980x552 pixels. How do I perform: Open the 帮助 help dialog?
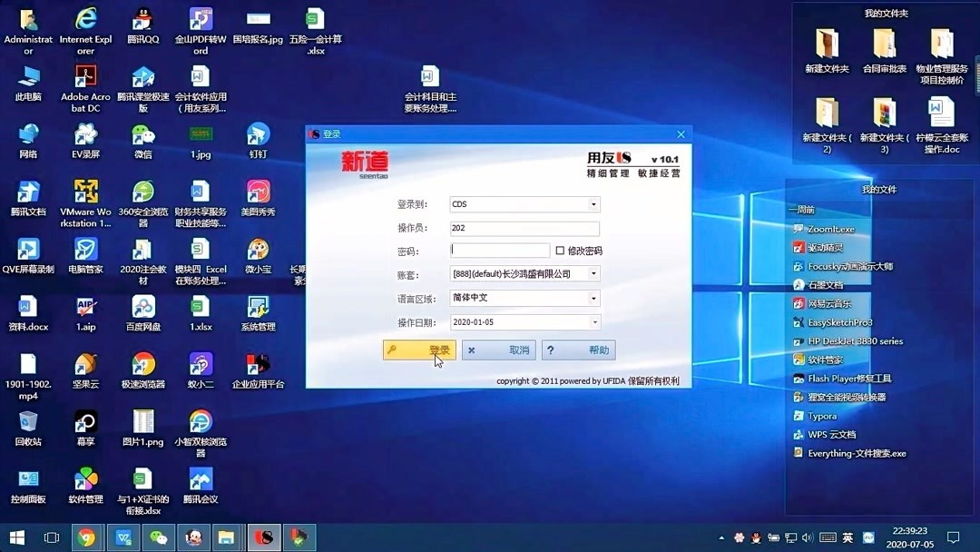click(578, 350)
